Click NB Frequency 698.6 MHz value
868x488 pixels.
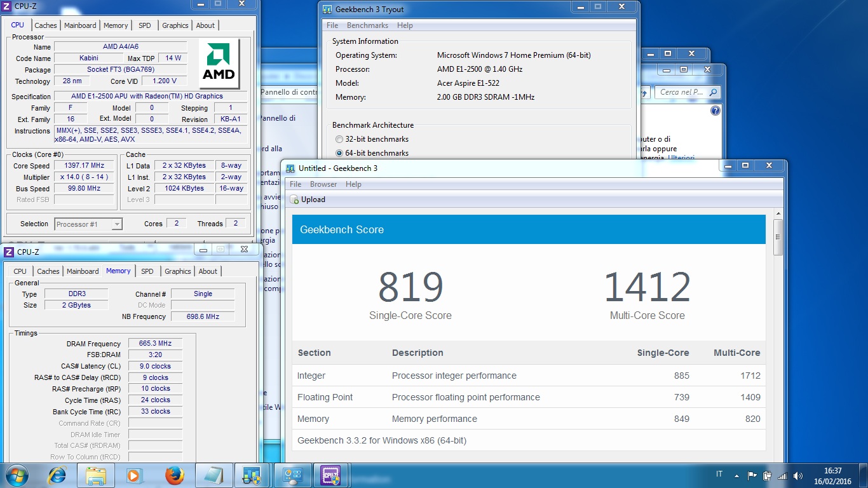tap(203, 316)
